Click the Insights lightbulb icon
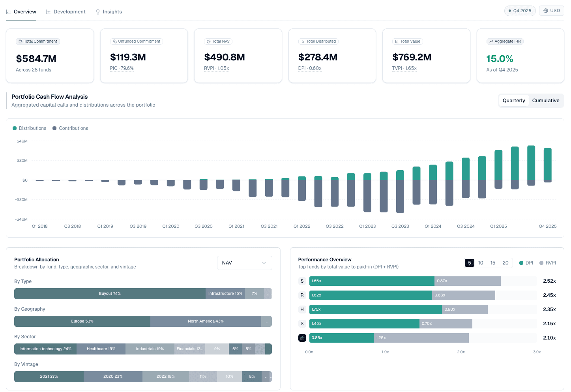The image size is (571, 392). [x=98, y=12]
